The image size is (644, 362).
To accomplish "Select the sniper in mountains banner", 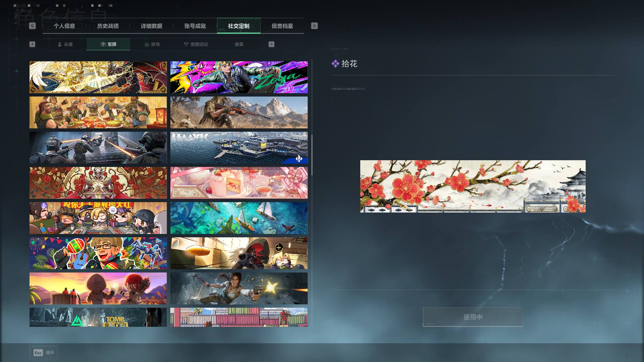I will tap(239, 112).
